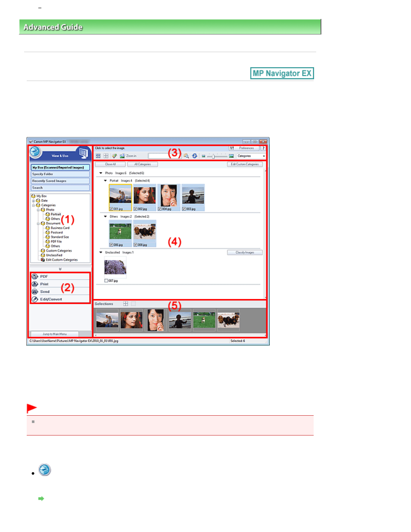The width and height of the screenshot is (411, 532).
Task: Uncheck the 001.jpg checkbox
Action: [x=111, y=209]
